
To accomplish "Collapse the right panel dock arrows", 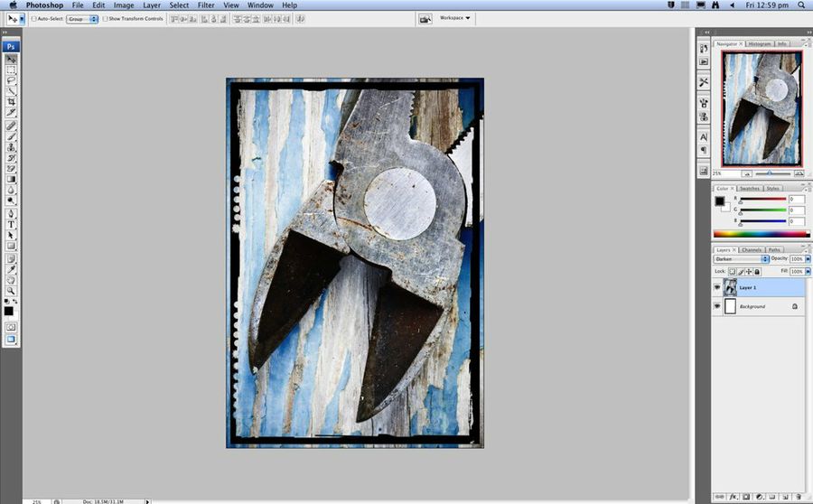I will click(808, 33).
